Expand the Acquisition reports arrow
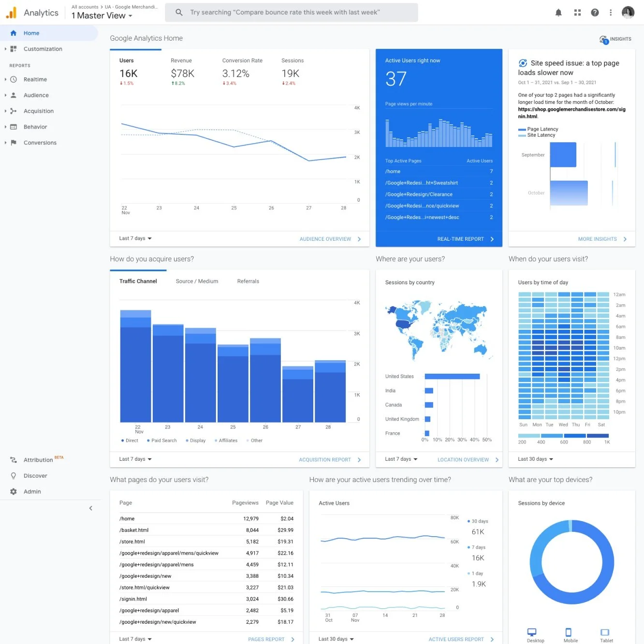This screenshot has height=644, width=644. 5,111
